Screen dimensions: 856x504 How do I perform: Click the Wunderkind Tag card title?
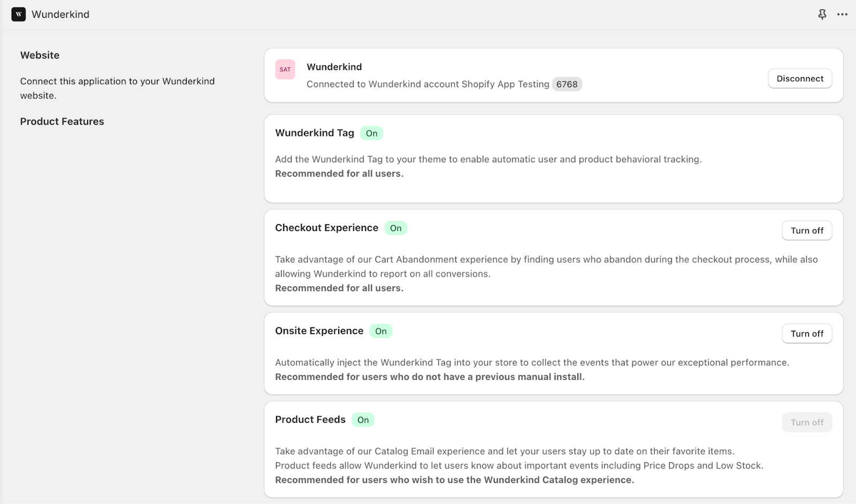(315, 133)
